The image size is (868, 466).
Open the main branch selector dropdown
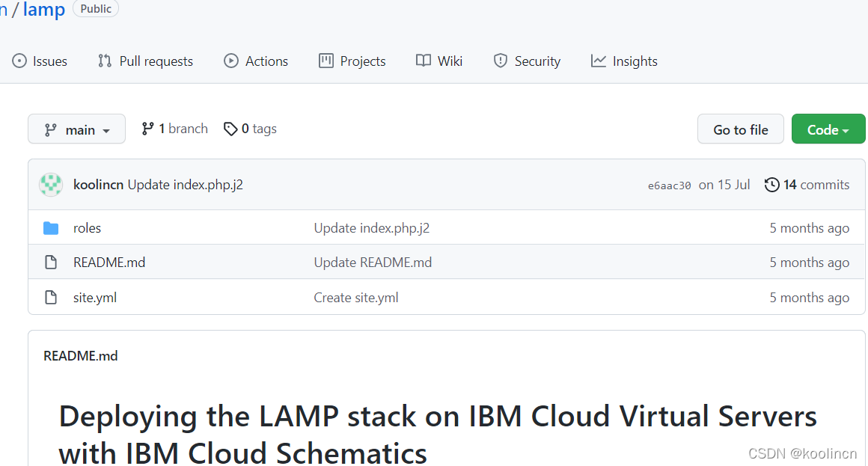(x=76, y=129)
